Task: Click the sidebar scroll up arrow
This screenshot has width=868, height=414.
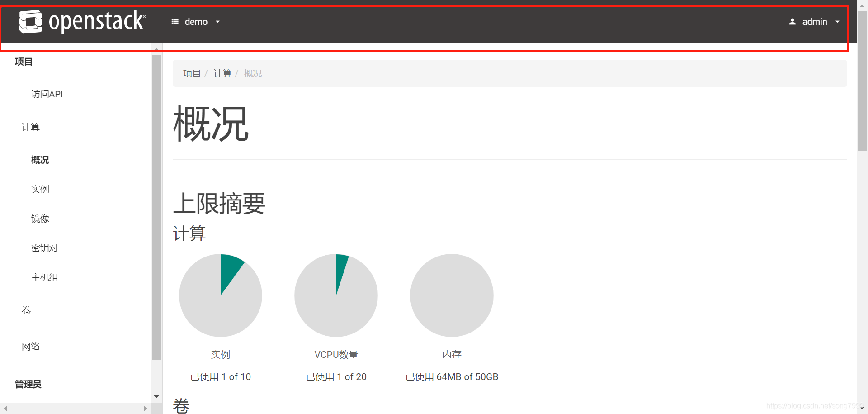Action: tap(156, 49)
